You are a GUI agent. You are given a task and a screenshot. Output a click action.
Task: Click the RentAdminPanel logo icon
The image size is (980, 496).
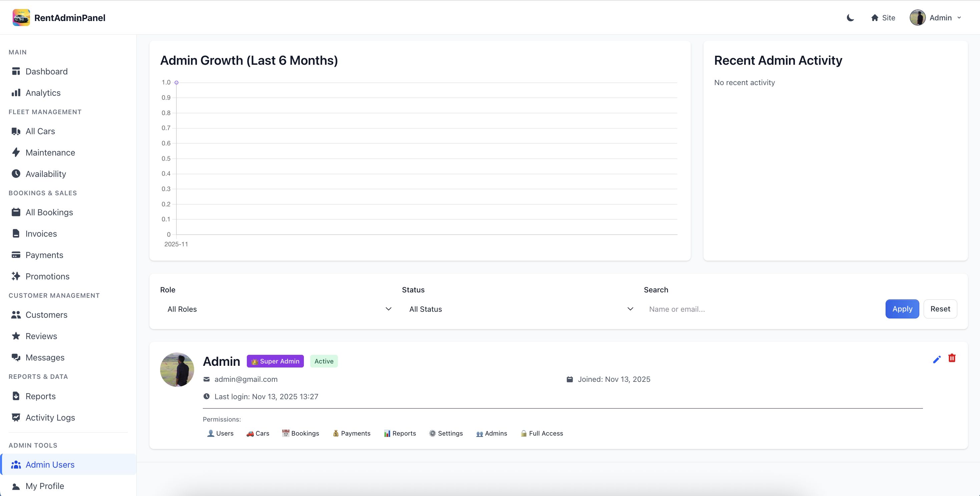pos(21,18)
